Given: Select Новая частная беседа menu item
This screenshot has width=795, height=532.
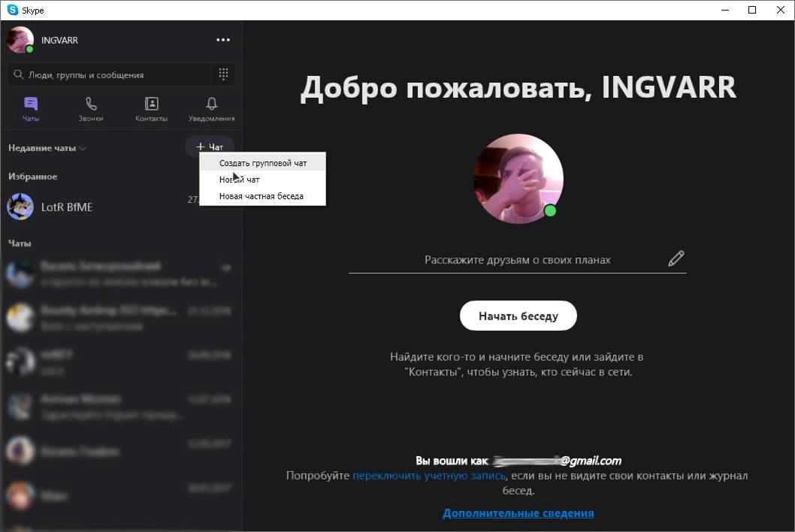Looking at the screenshot, I should pos(263,196).
